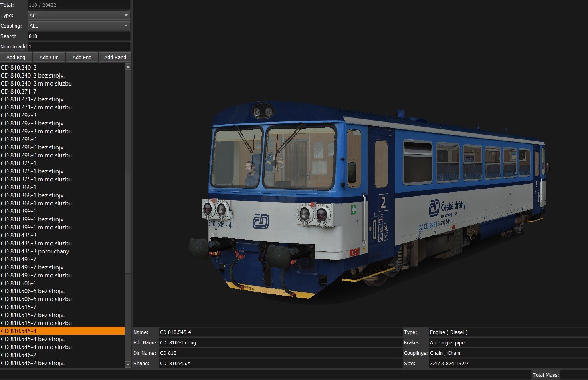Select CD 810.325-1 mimo sluzbu

[62, 179]
